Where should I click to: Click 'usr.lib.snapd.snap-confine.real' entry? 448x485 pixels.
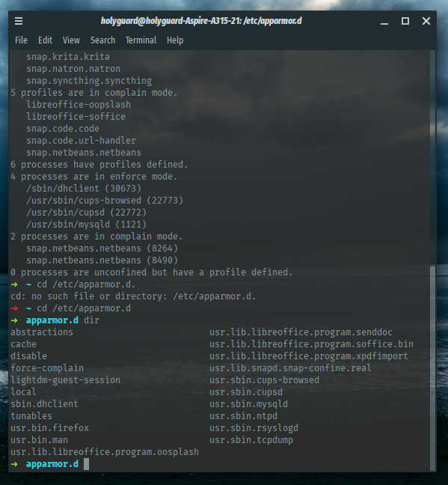[x=290, y=368]
